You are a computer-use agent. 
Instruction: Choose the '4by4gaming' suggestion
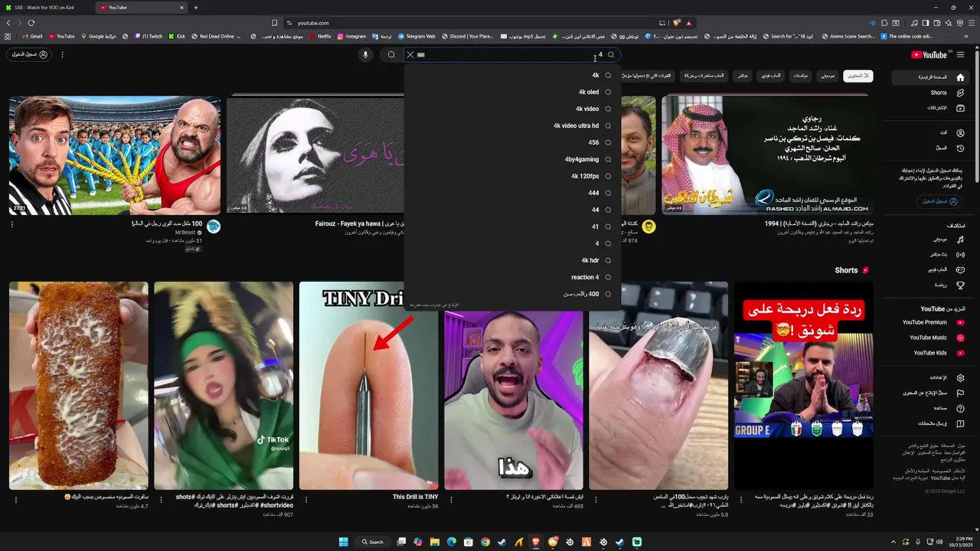[512, 159]
